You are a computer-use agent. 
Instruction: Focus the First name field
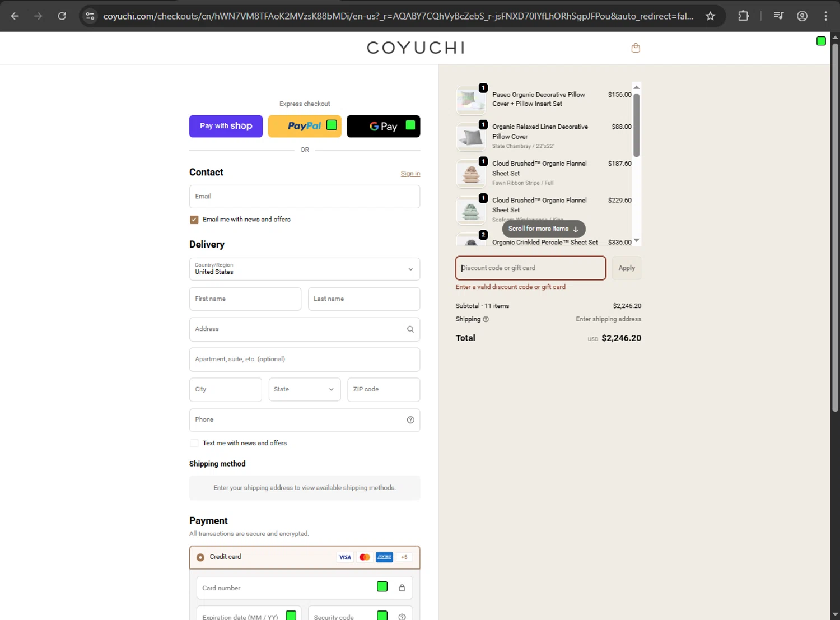click(245, 299)
